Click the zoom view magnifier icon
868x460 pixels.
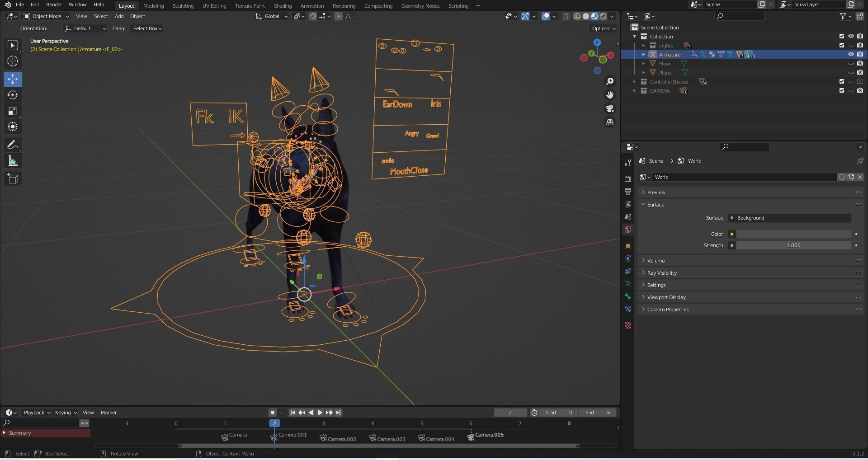click(610, 81)
